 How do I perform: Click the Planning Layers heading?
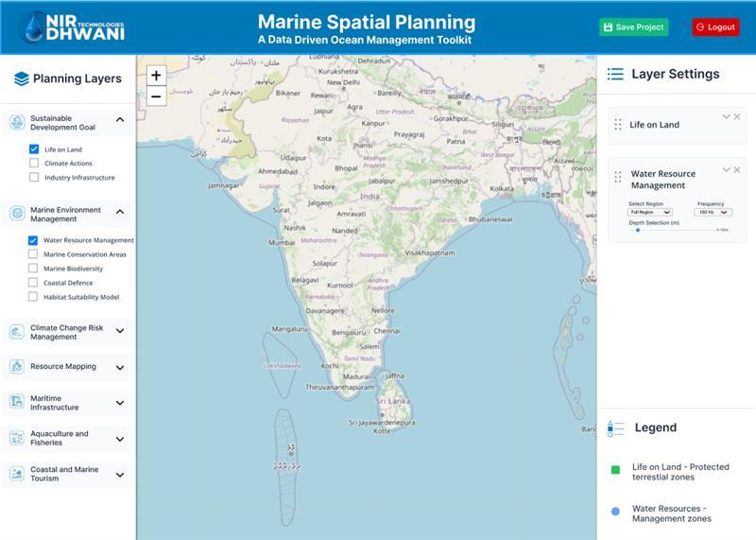(x=77, y=78)
